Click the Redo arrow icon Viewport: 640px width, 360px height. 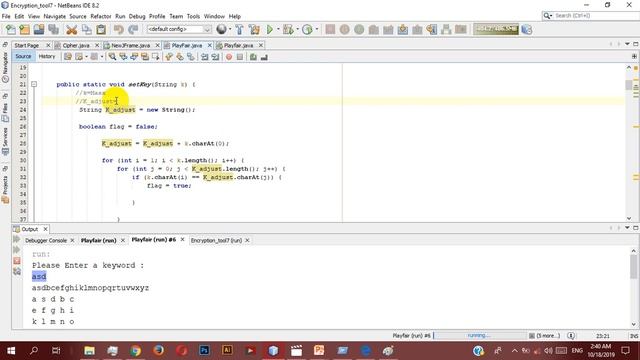[133, 29]
